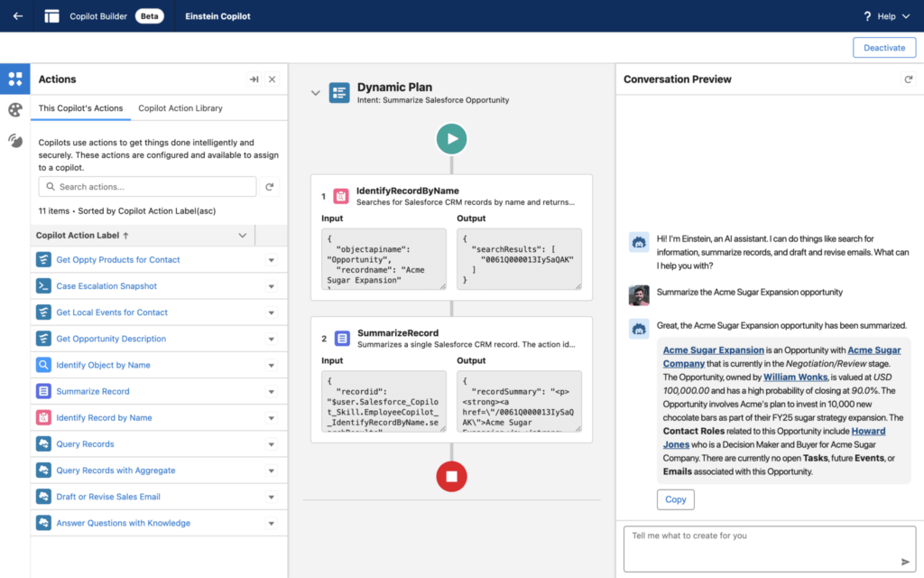Refresh the actions list
The height and width of the screenshot is (578, 924).
(x=269, y=187)
